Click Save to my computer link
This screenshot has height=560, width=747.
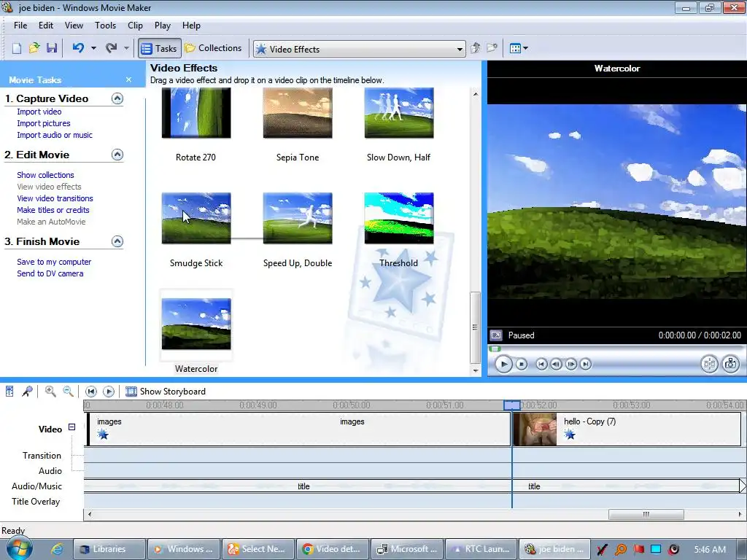54,262
